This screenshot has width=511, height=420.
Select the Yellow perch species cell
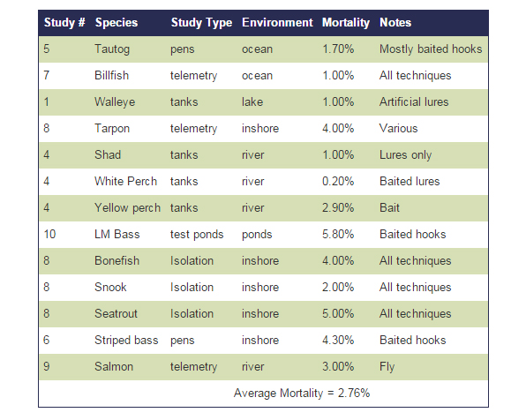pos(127,208)
